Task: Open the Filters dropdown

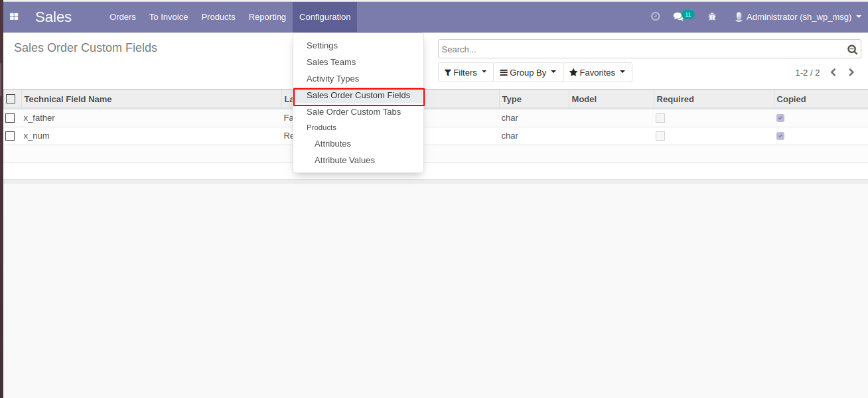Action: [465, 72]
